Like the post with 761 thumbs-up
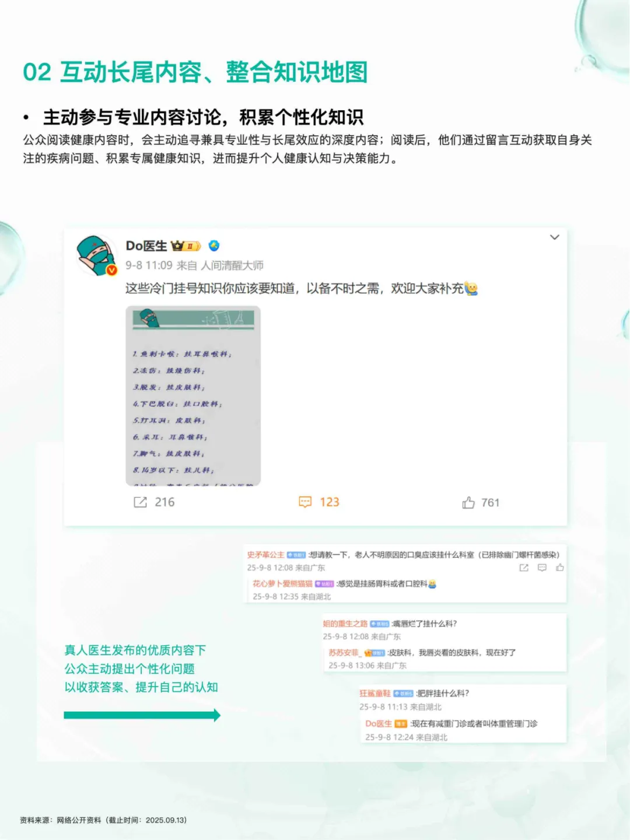 click(468, 502)
